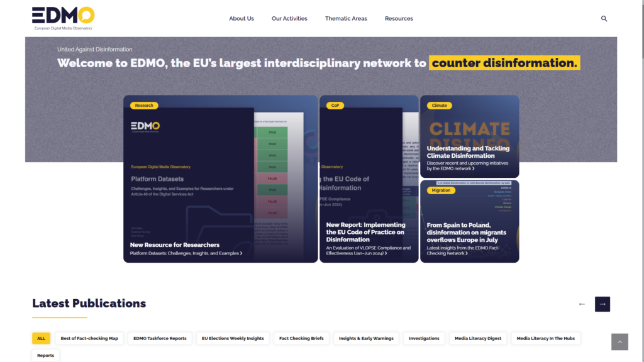Viewport: 644px width, 362px height.
Task: Open the About Us menu
Action: (x=241, y=18)
